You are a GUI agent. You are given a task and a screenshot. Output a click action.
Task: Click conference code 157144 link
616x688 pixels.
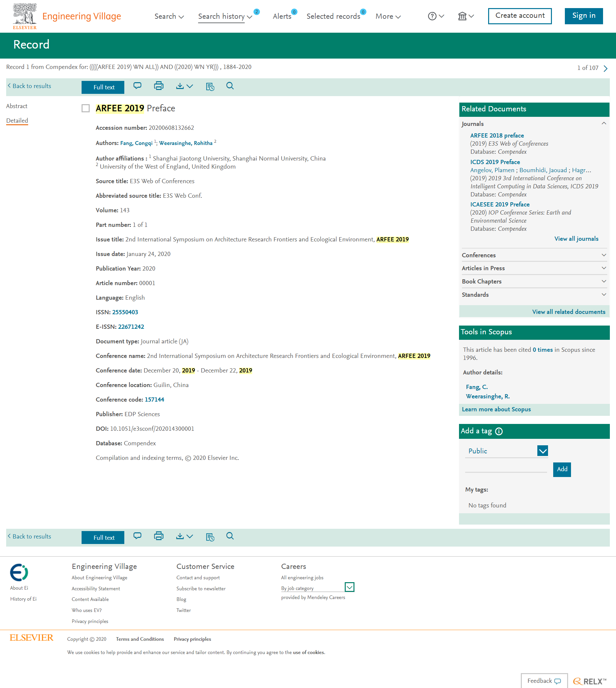click(154, 399)
